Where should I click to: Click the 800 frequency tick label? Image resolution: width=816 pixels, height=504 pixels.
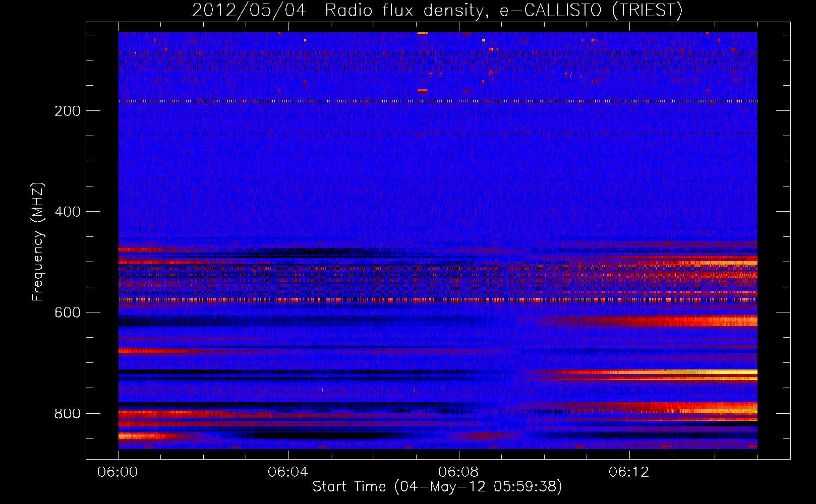[x=68, y=413]
